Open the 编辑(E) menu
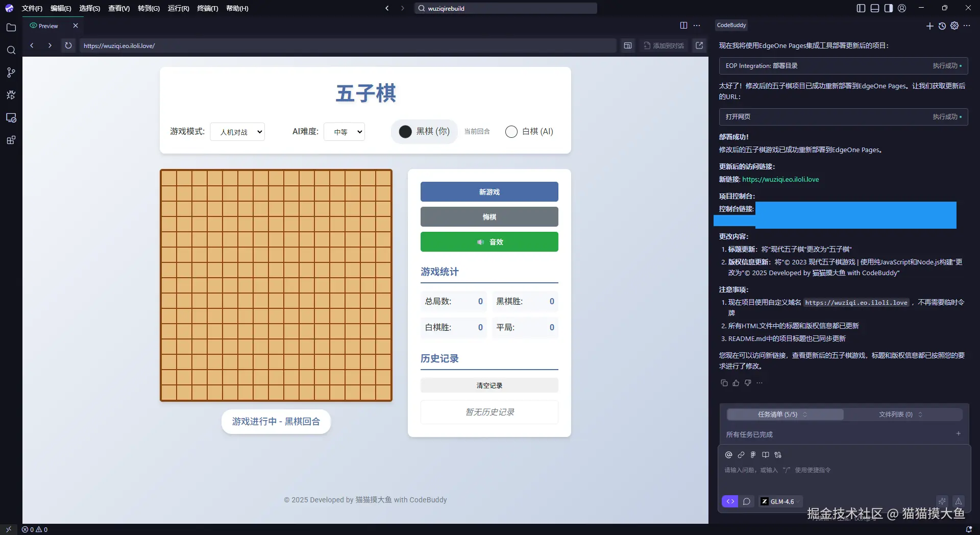 (61, 8)
